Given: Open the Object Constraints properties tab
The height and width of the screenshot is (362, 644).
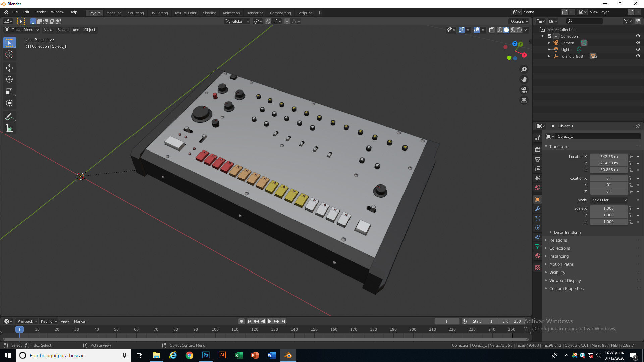Looking at the screenshot, I should click(538, 237).
